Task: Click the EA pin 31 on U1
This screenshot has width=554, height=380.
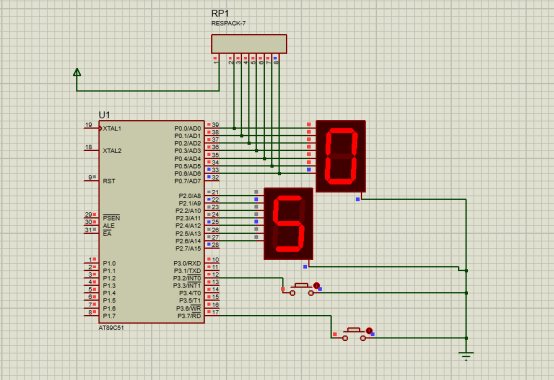Action: pos(92,233)
